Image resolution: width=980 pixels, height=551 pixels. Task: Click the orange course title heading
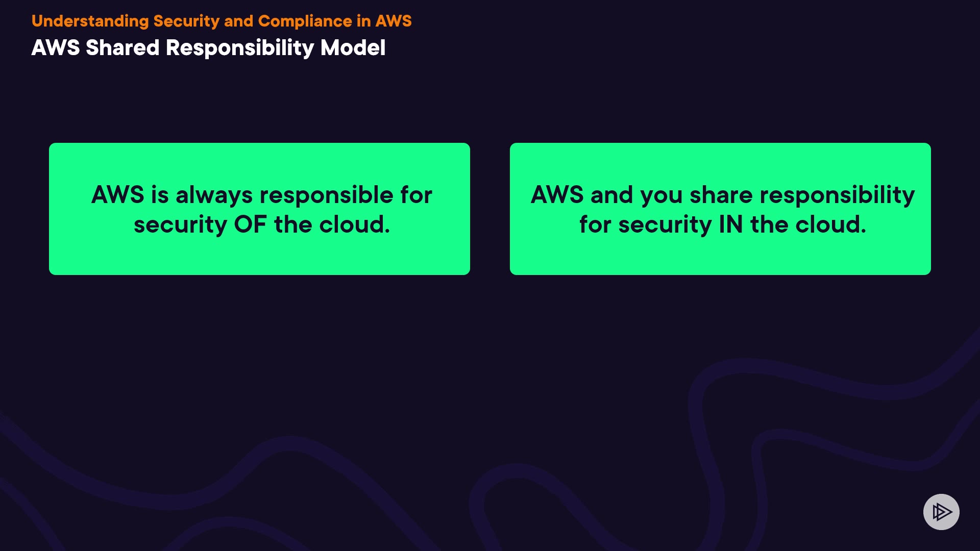[x=221, y=21]
